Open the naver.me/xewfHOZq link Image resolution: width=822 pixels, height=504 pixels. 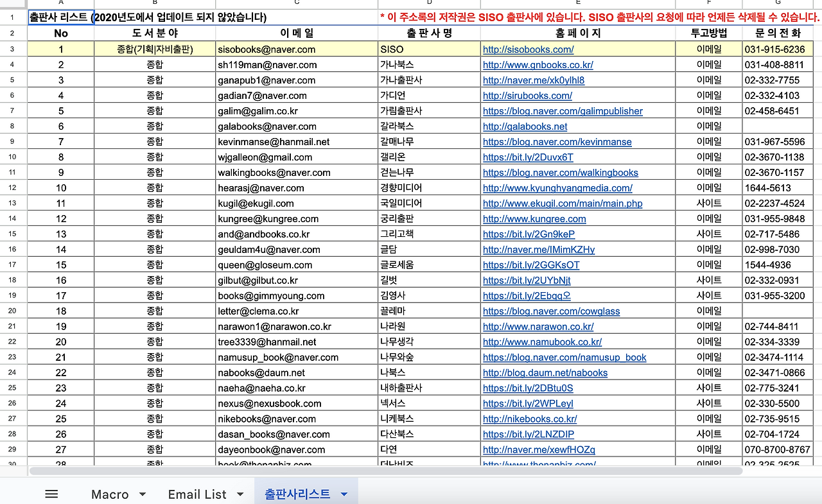tap(539, 450)
